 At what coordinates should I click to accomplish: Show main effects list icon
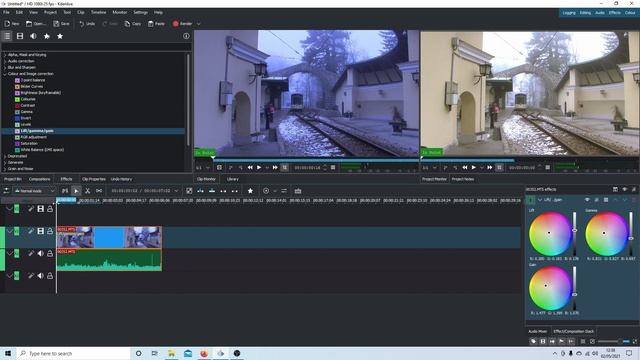coord(7,36)
